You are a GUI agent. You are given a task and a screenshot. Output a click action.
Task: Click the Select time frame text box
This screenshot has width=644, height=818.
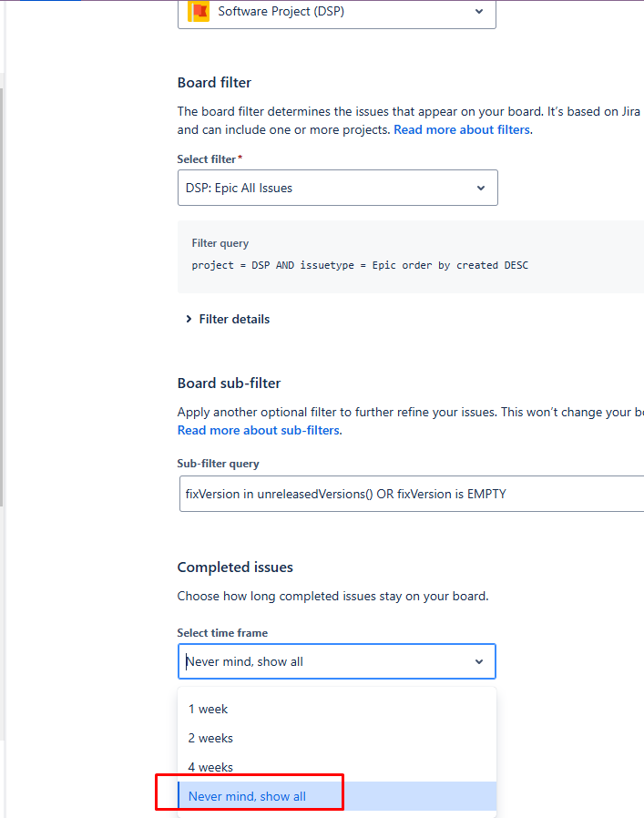(x=319, y=661)
